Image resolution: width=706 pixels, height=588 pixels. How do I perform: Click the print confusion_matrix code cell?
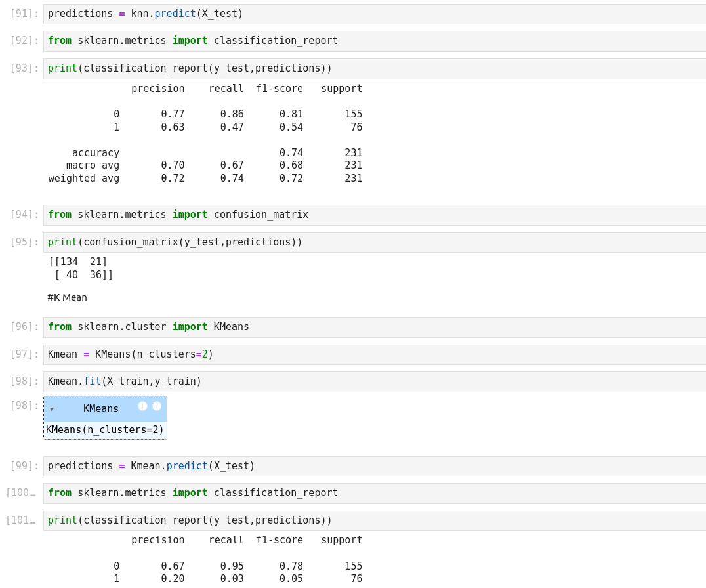pyautogui.click(x=374, y=242)
